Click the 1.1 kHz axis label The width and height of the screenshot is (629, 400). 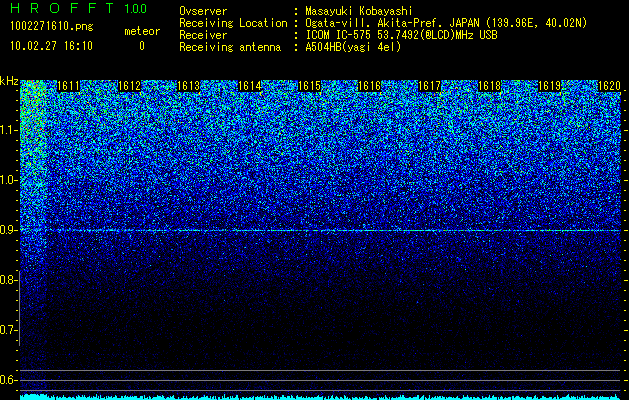coord(7,131)
